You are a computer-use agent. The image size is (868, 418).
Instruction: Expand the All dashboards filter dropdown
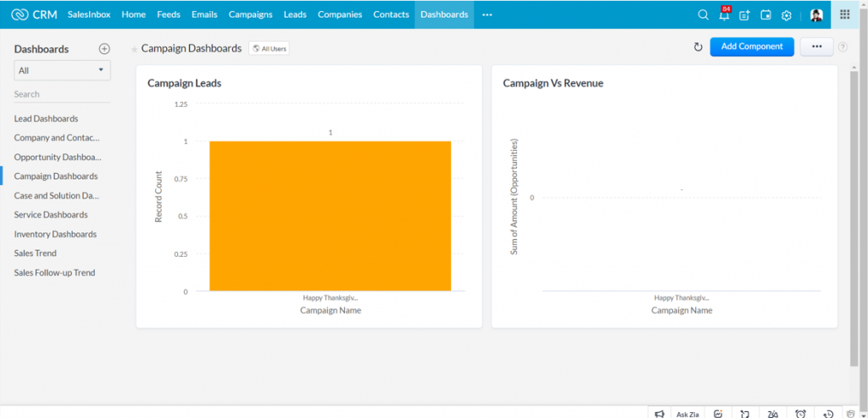[x=62, y=70]
